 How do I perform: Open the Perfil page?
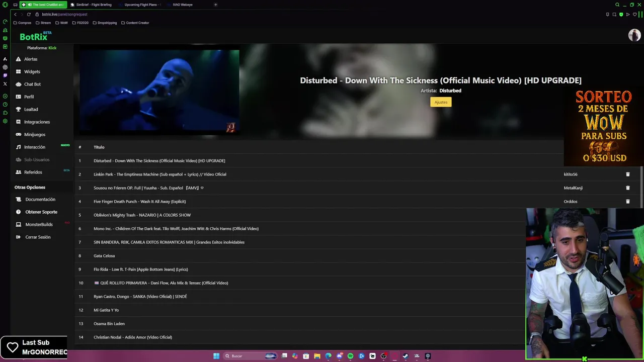(x=29, y=97)
